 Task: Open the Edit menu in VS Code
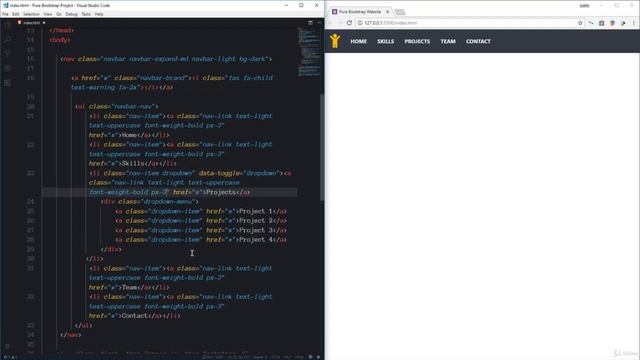(16, 14)
